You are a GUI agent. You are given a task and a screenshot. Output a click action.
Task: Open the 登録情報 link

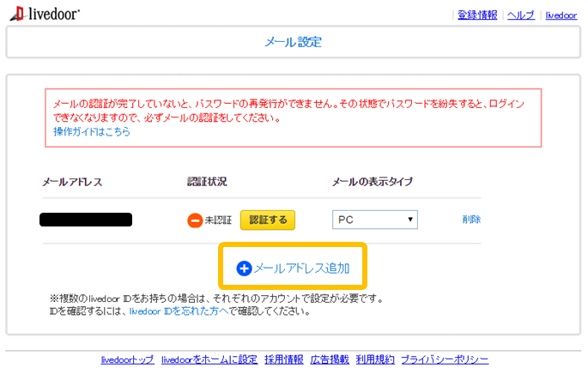click(477, 15)
